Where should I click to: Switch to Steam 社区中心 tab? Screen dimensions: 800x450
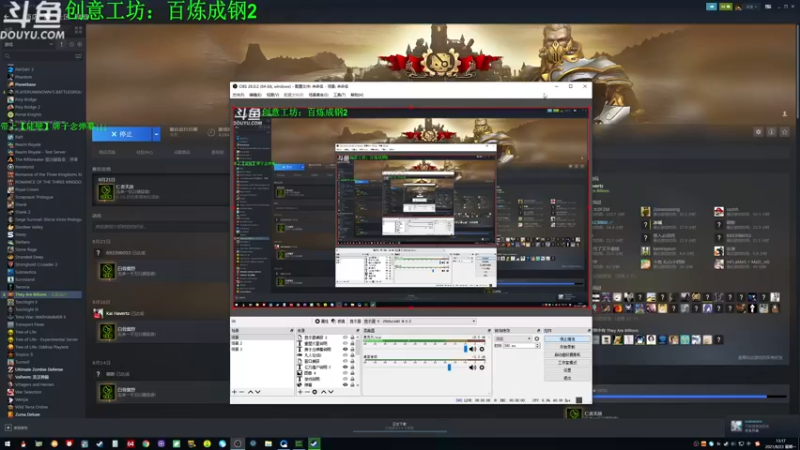point(145,152)
